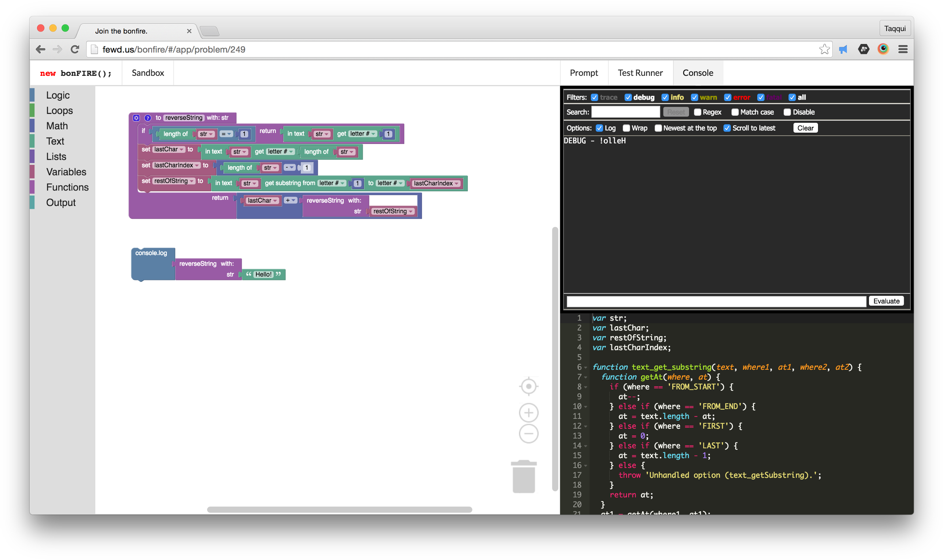Image resolution: width=943 pixels, height=560 pixels.
Task: Toggle the Wrap option checkbox
Action: pos(626,128)
